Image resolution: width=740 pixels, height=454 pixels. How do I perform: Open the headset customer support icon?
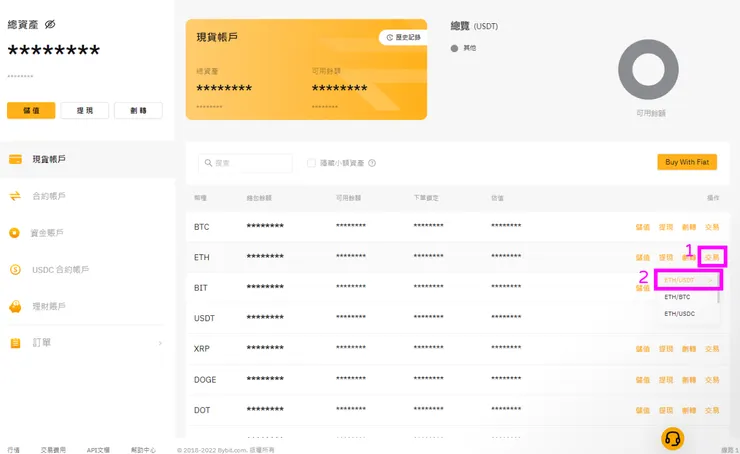(672, 439)
